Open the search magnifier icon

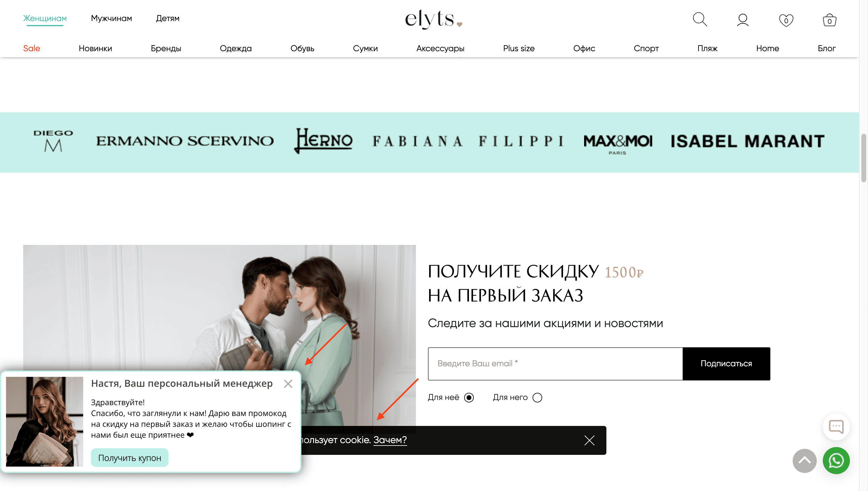click(700, 20)
